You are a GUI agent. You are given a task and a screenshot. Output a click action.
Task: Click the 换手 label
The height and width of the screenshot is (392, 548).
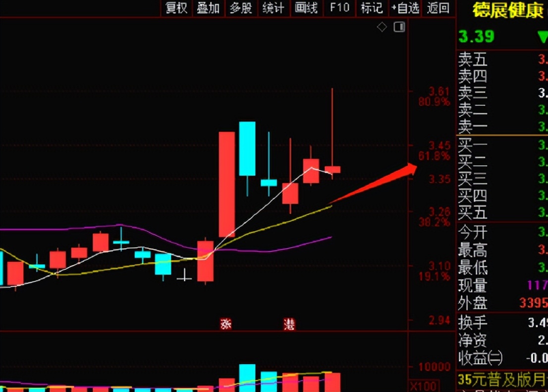473,323
